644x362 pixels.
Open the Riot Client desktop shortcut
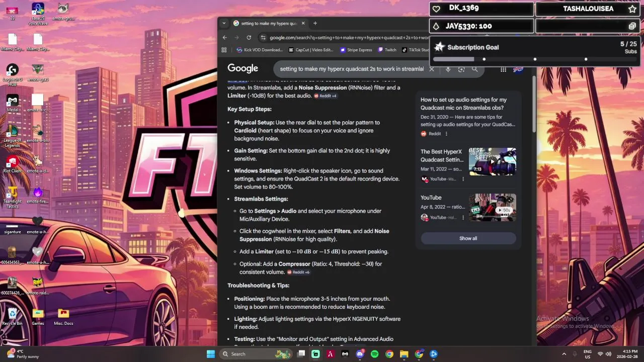pyautogui.click(x=13, y=164)
